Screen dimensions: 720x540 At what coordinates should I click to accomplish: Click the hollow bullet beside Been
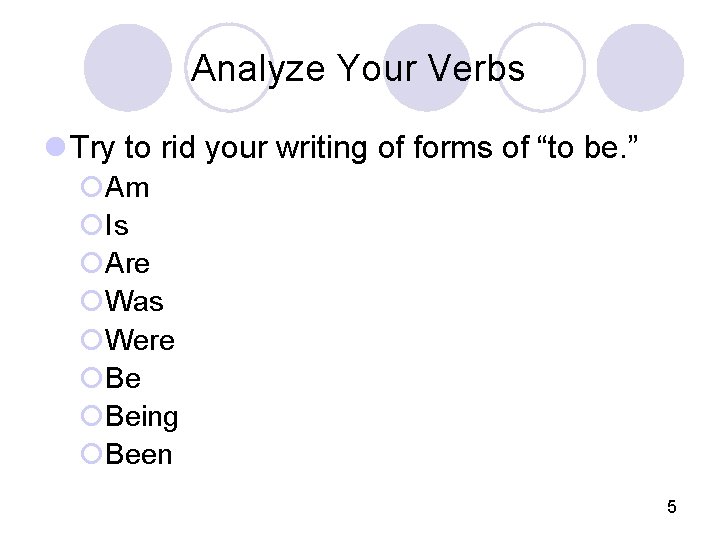91,454
